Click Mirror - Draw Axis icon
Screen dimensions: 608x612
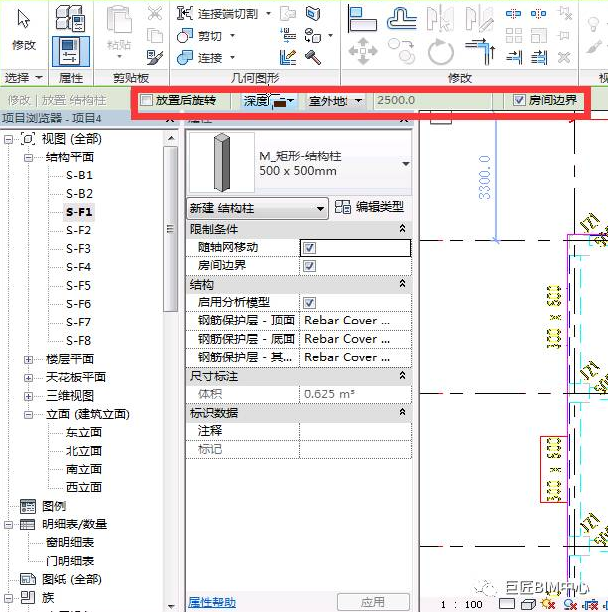tap(479, 18)
